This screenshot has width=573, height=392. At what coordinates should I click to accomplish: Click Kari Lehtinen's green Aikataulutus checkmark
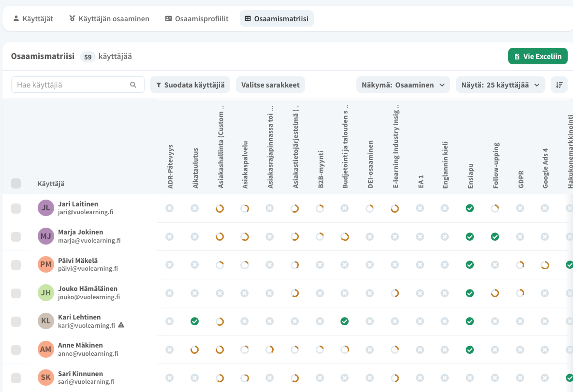point(194,321)
